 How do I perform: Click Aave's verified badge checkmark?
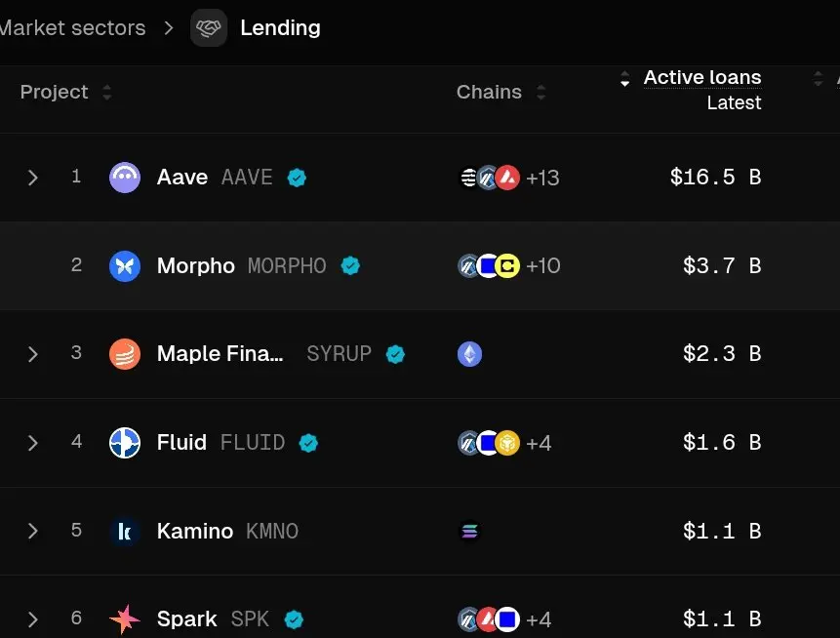click(x=297, y=178)
